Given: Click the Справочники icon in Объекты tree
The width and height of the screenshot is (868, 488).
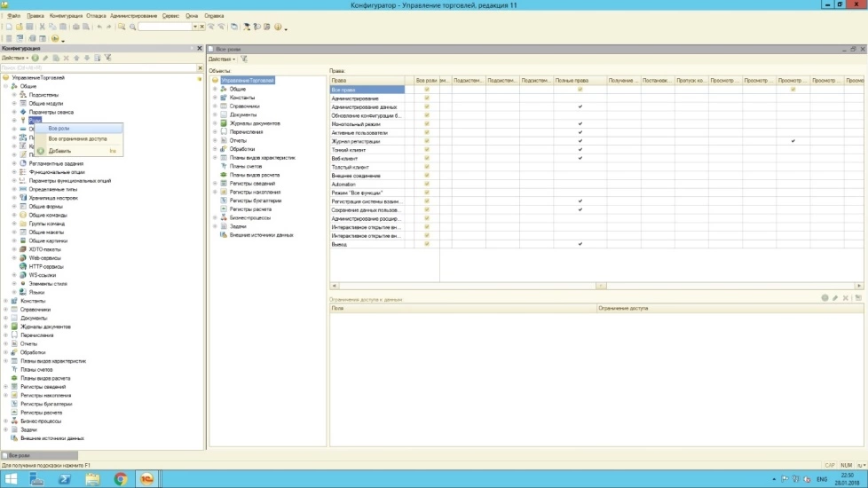Looking at the screenshot, I should (224, 106).
